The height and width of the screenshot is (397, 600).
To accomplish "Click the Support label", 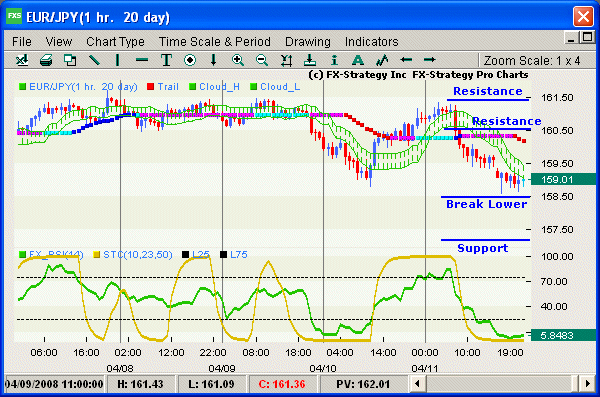I will coord(483,248).
